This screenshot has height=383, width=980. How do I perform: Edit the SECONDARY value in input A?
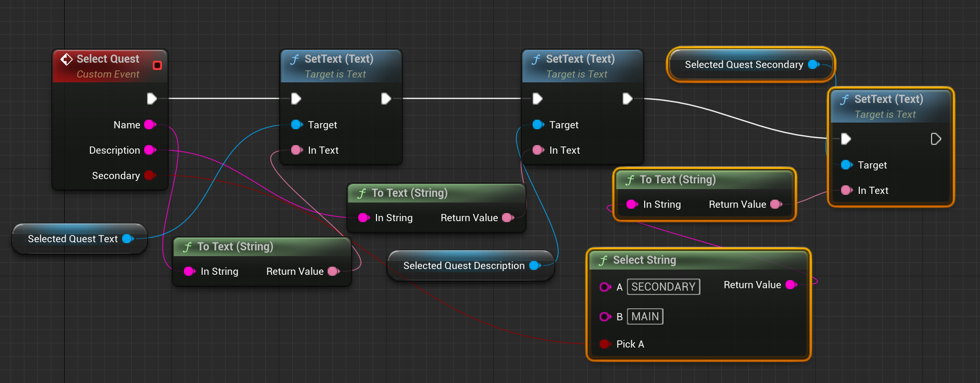(x=663, y=287)
